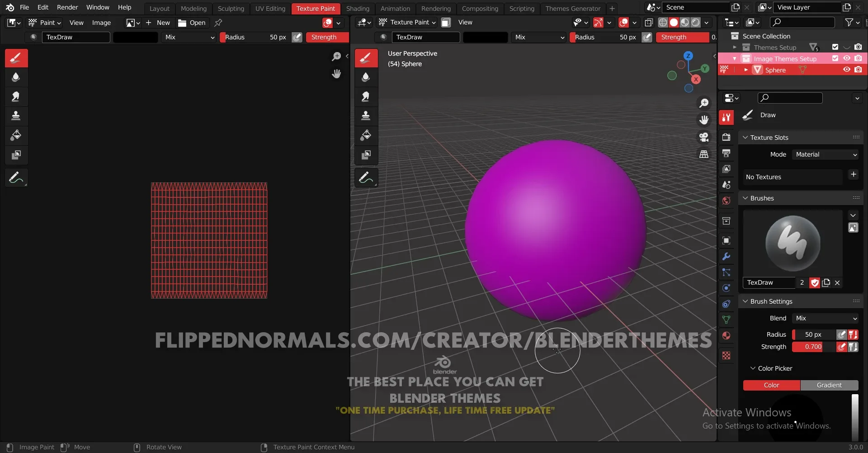Expand the Themes Setup collection
Screen dimensions: 868x453
click(735, 47)
